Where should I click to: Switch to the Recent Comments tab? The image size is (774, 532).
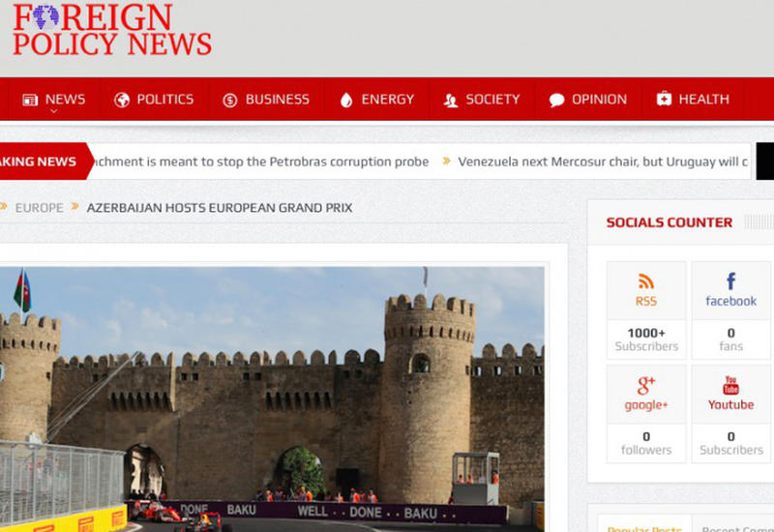coord(737,528)
